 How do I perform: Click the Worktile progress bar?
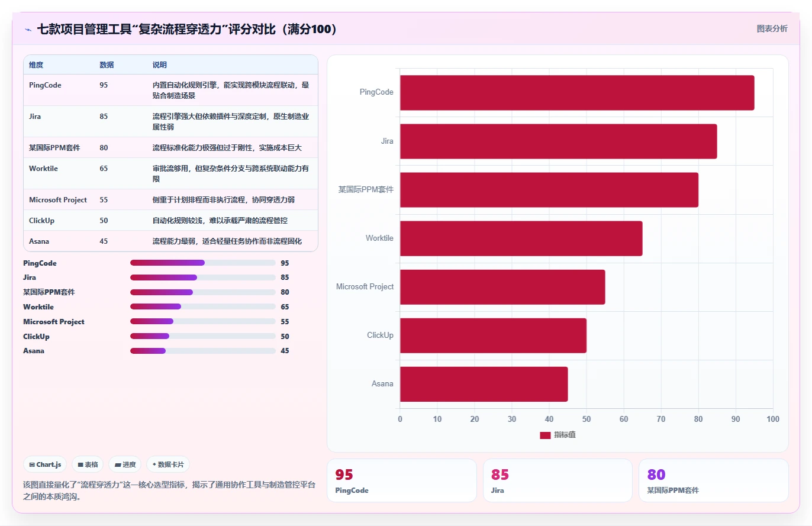203,306
